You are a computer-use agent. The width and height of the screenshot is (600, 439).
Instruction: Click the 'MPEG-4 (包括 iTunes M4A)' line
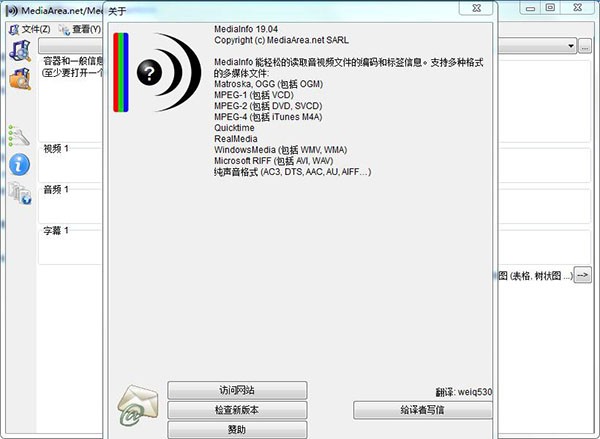[268, 117]
